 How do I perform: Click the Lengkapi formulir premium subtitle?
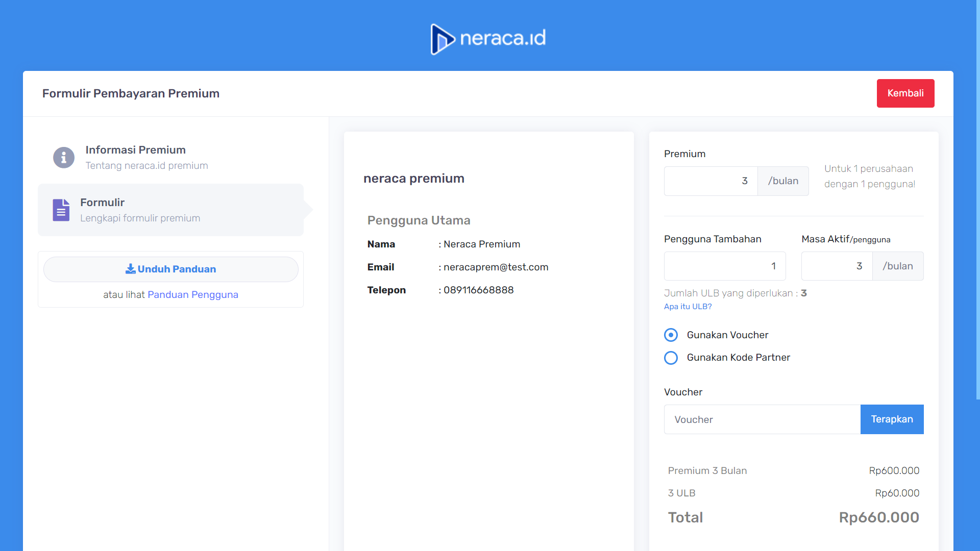(140, 218)
